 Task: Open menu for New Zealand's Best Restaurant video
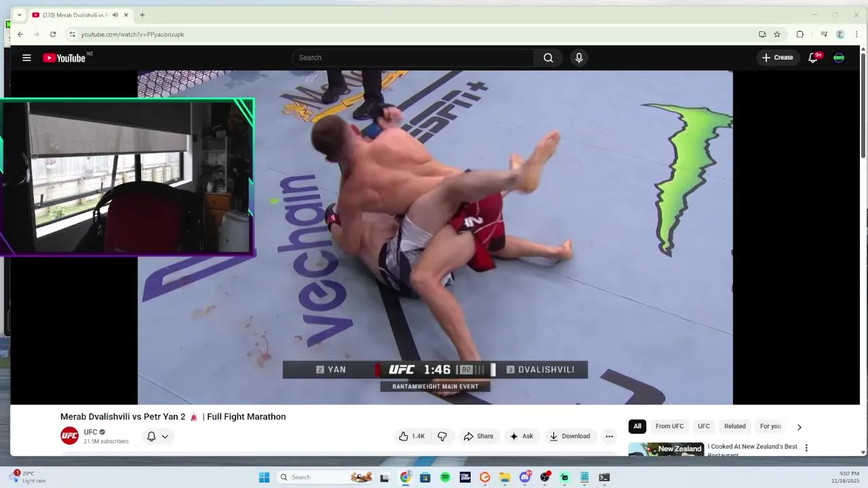tap(806, 448)
